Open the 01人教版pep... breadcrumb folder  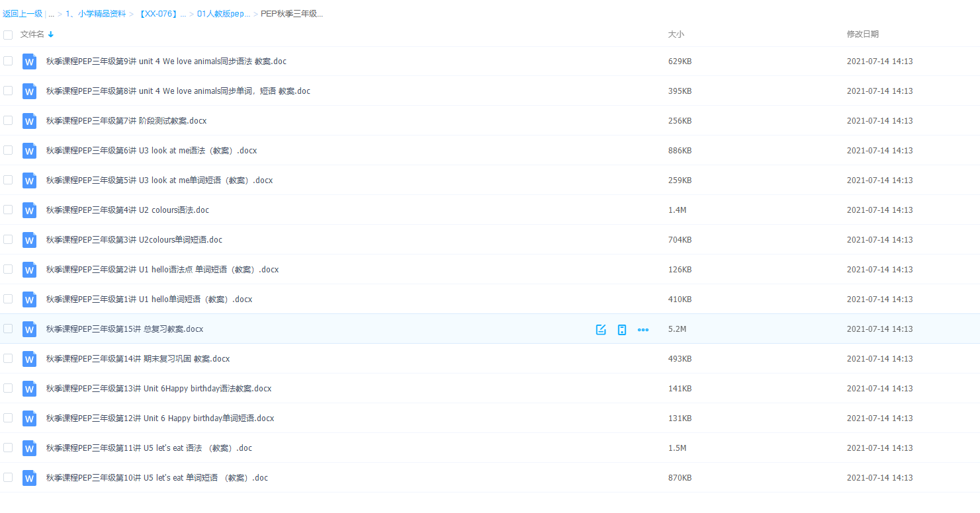[x=224, y=14]
